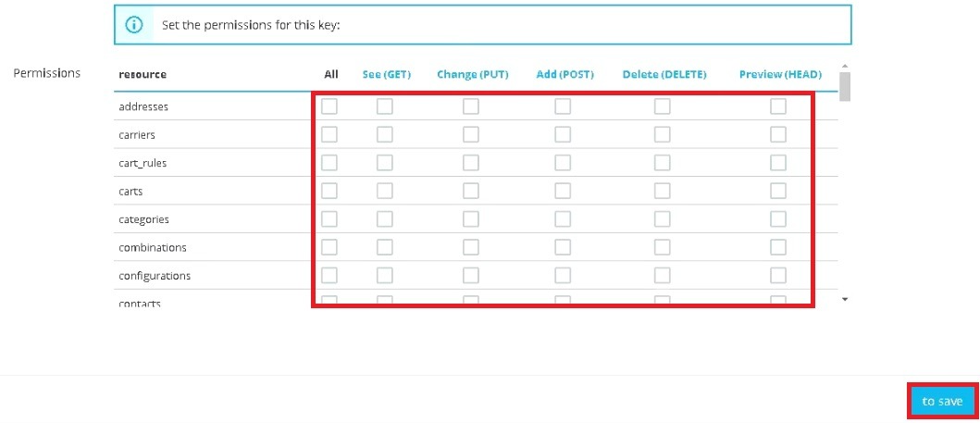
Task: Click the Add (POST) column header
Action: tap(565, 74)
